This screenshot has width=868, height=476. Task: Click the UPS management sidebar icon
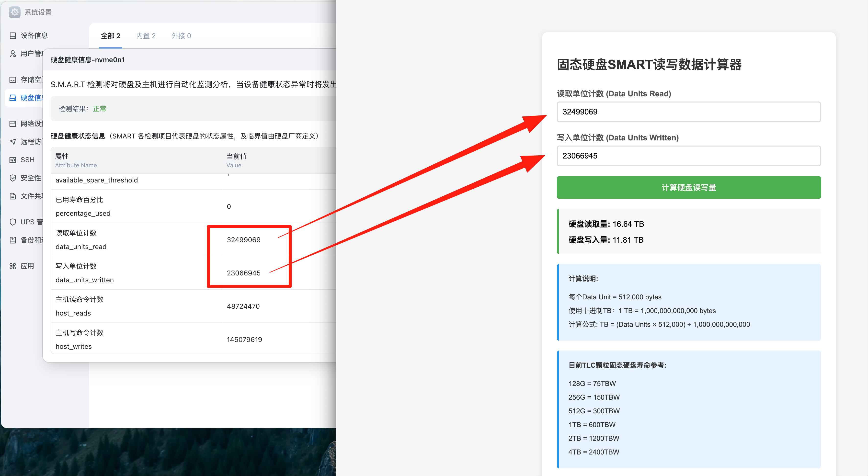[13, 222]
